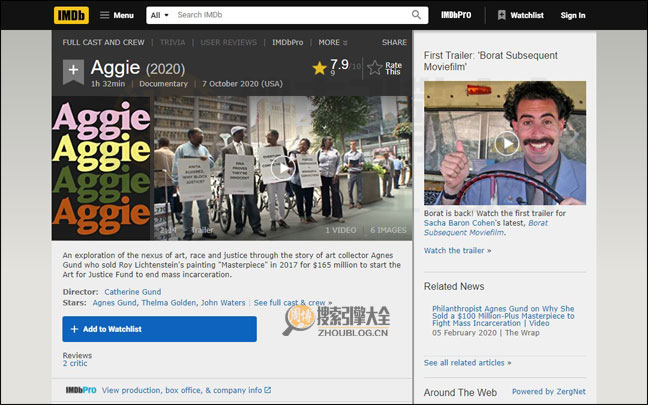This screenshot has width=648, height=405.
Task: Open User Reviews
Action: coord(229,42)
